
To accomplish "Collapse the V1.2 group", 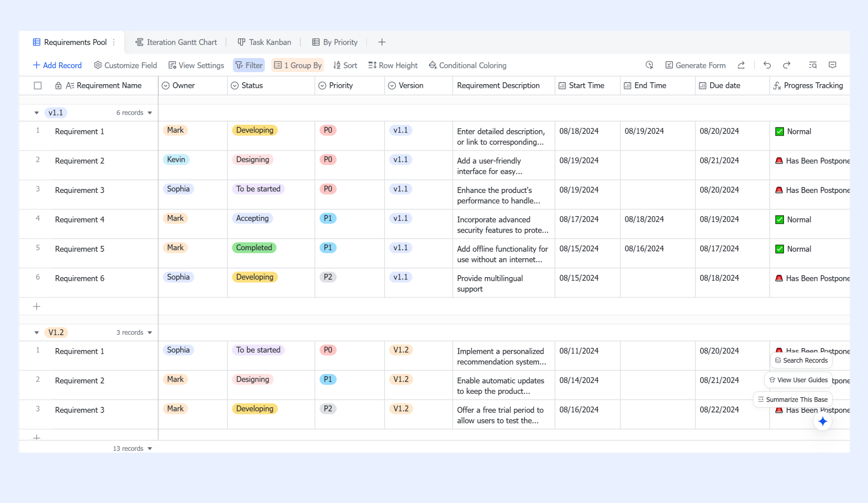I will [x=36, y=332].
